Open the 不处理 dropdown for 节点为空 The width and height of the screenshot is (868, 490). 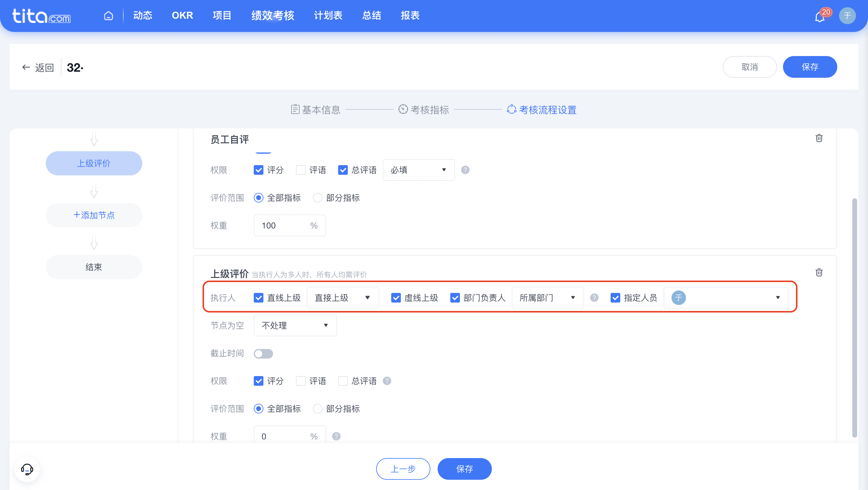pyautogui.click(x=295, y=325)
